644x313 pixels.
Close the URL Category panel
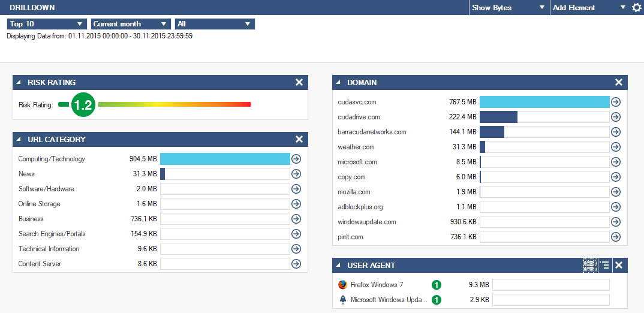point(299,139)
